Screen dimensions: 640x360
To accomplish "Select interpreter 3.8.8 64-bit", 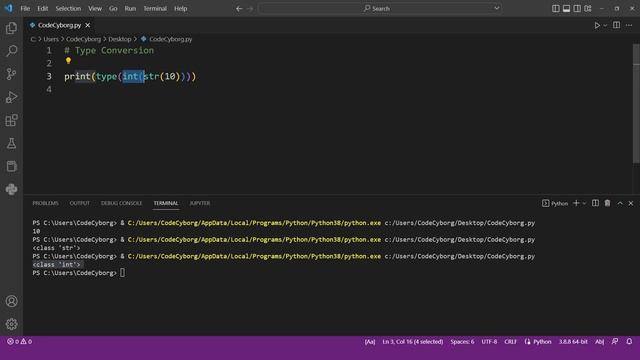I will point(573,342).
